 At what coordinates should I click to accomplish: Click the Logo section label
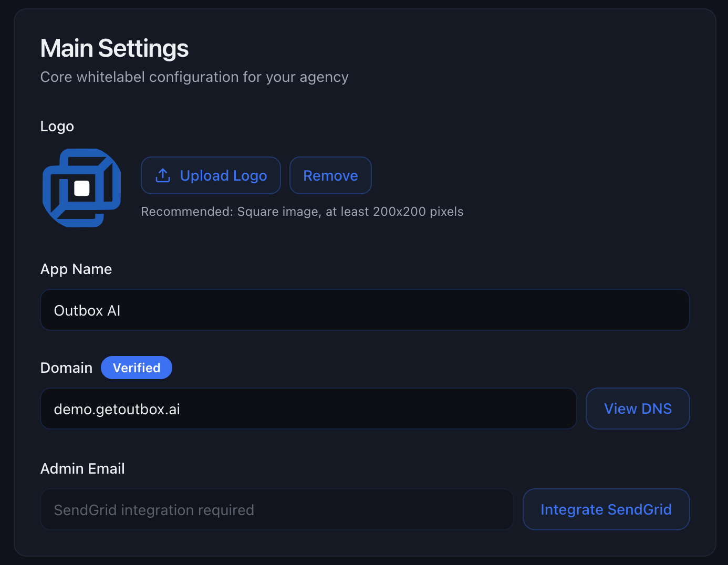pyautogui.click(x=57, y=126)
